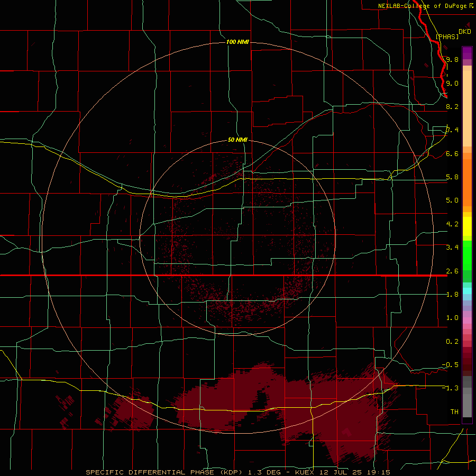Viewport: 476px width, 476px height.
Task: Click the cyan band of the color bar
Action: [467, 291]
